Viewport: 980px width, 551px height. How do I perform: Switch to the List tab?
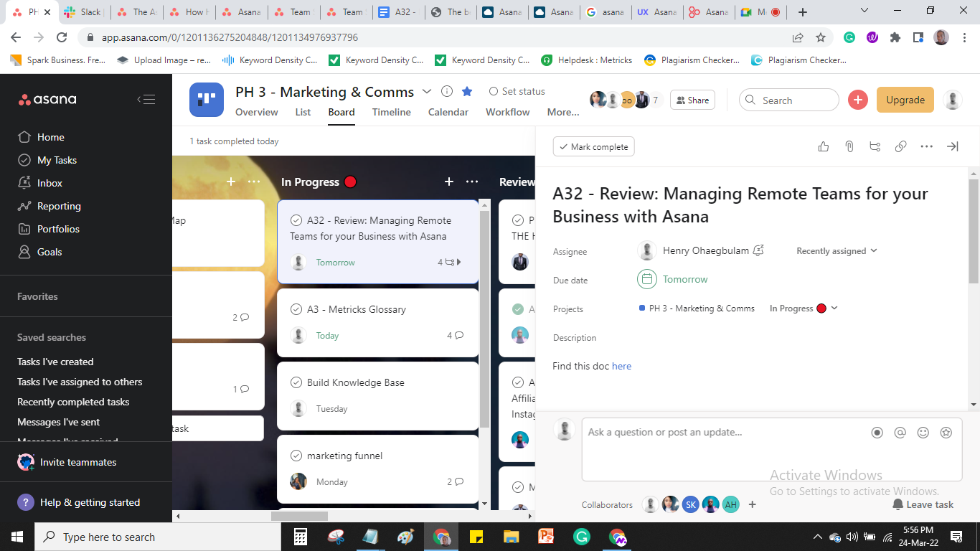click(x=303, y=112)
